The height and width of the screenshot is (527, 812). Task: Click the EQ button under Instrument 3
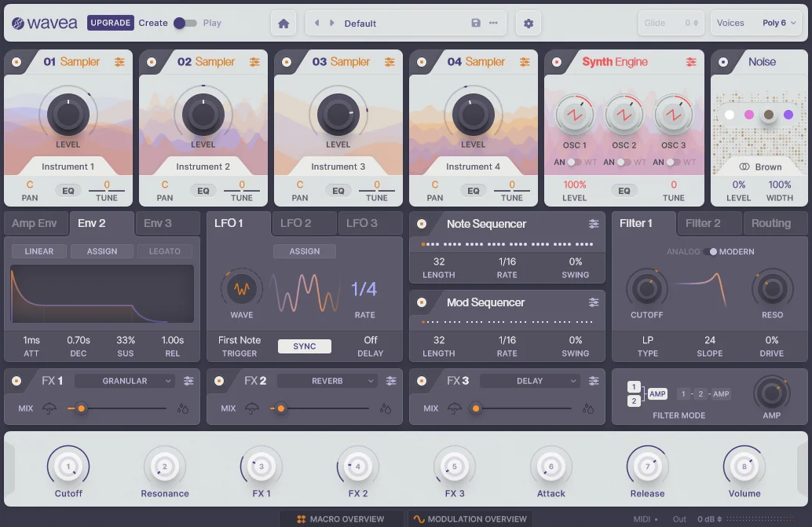(338, 190)
